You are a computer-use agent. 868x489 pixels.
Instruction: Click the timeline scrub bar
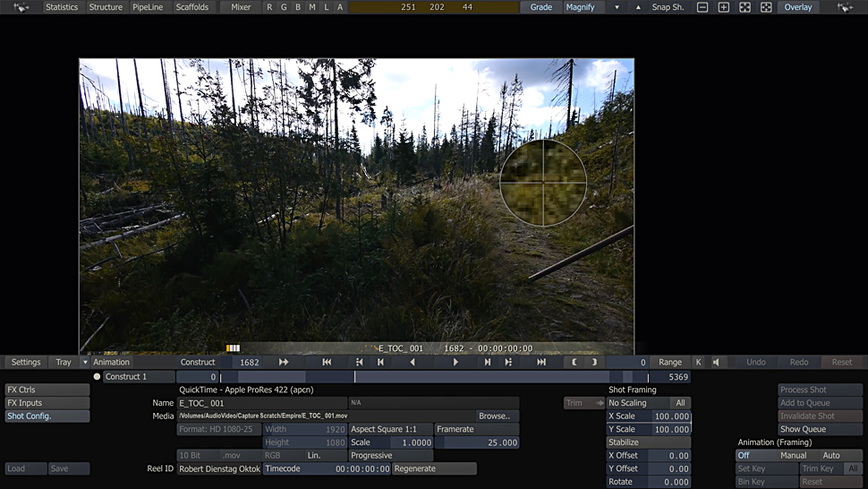point(447,377)
